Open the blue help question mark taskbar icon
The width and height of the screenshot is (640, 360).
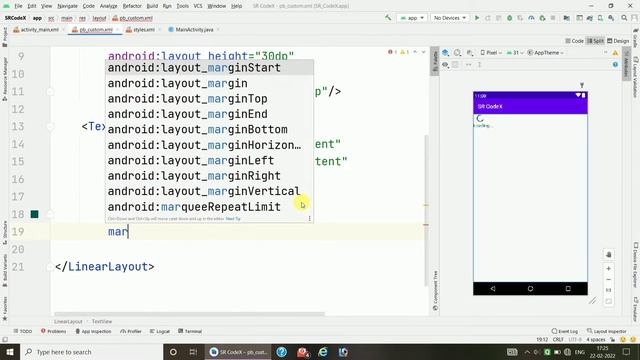click(x=282, y=352)
